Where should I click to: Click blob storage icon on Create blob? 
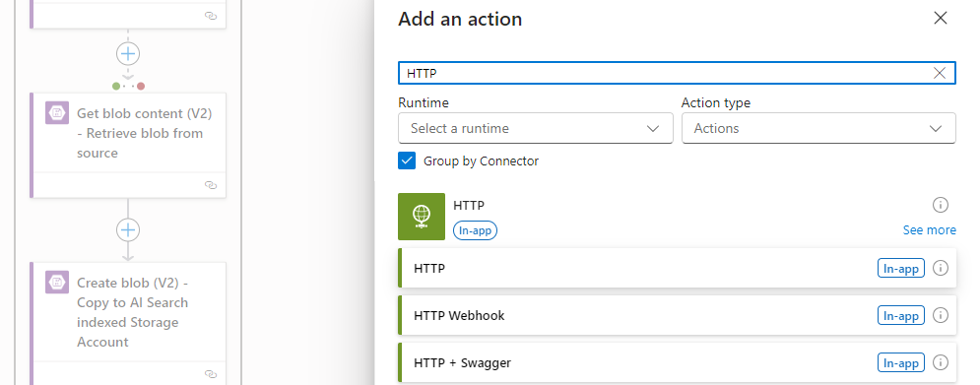tap(57, 283)
